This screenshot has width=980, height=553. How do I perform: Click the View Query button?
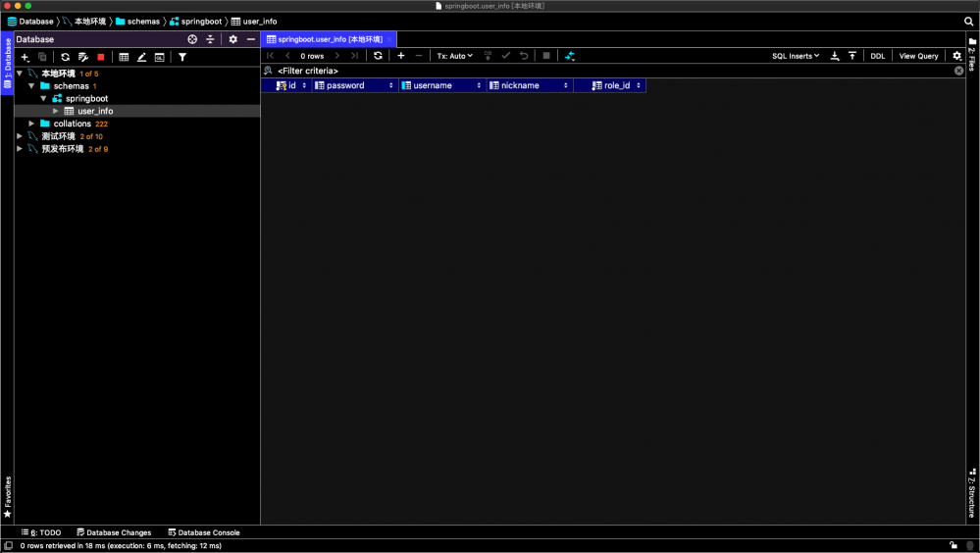(918, 56)
